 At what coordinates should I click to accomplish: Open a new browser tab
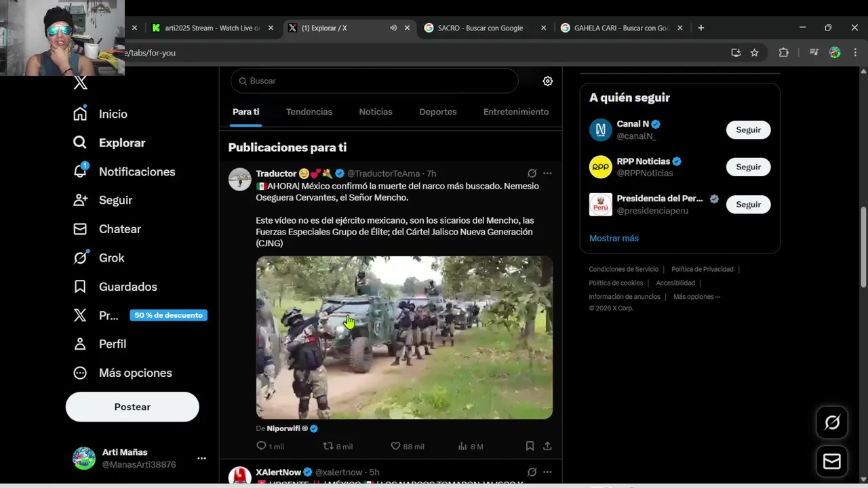(701, 28)
